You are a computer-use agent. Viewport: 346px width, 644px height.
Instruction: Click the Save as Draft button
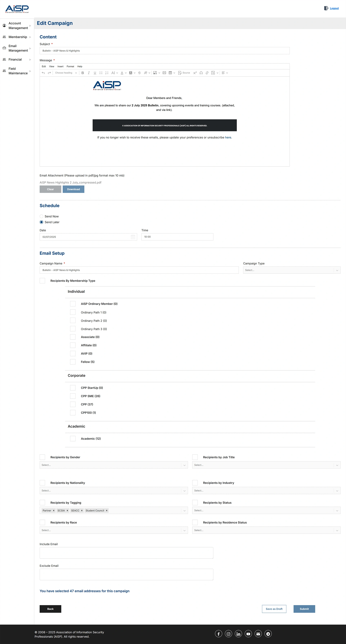click(x=274, y=609)
